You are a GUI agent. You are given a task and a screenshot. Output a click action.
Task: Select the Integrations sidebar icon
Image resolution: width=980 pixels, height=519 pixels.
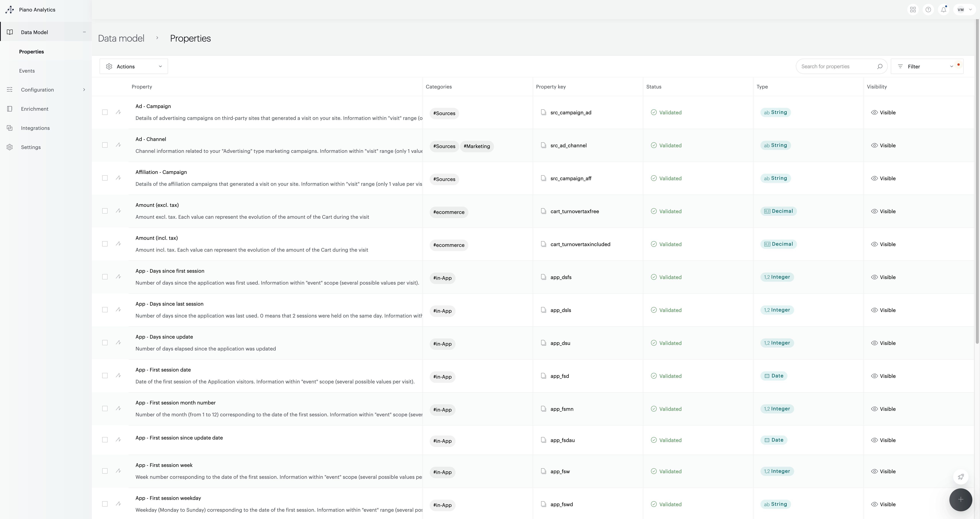[10, 128]
